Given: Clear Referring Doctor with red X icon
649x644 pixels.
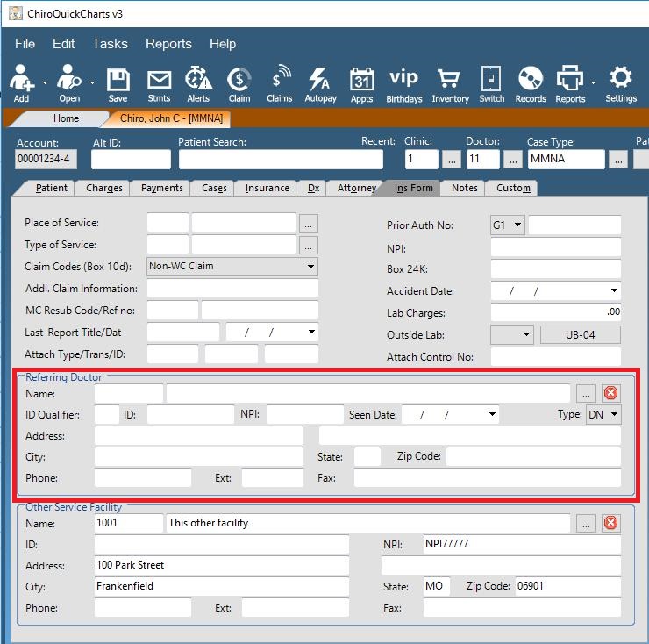Looking at the screenshot, I should tap(610, 392).
